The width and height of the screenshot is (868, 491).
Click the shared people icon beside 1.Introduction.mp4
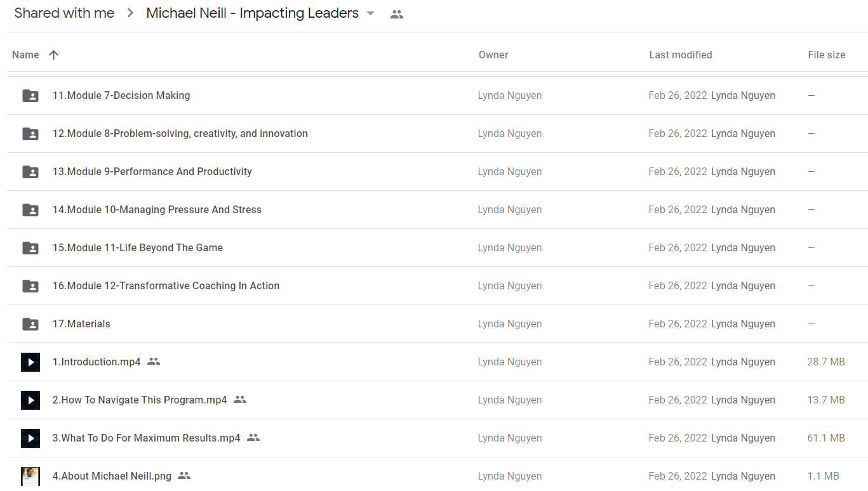pos(154,362)
